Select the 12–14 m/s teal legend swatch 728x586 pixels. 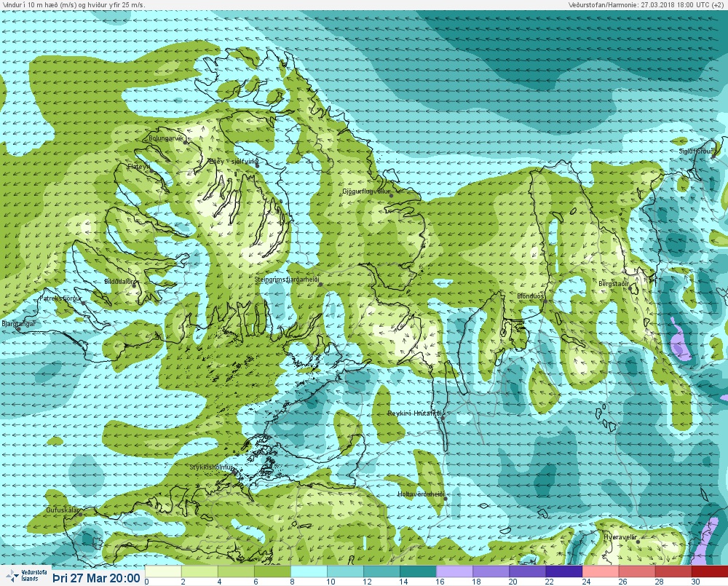tap(381, 571)
